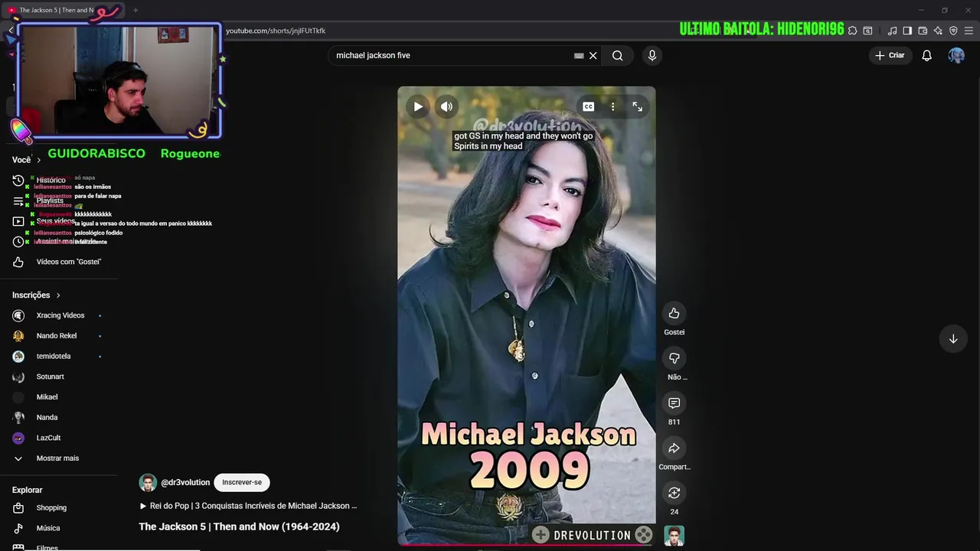Open Playlists in the sidebar
980x551 pixels.
point(50,201)
